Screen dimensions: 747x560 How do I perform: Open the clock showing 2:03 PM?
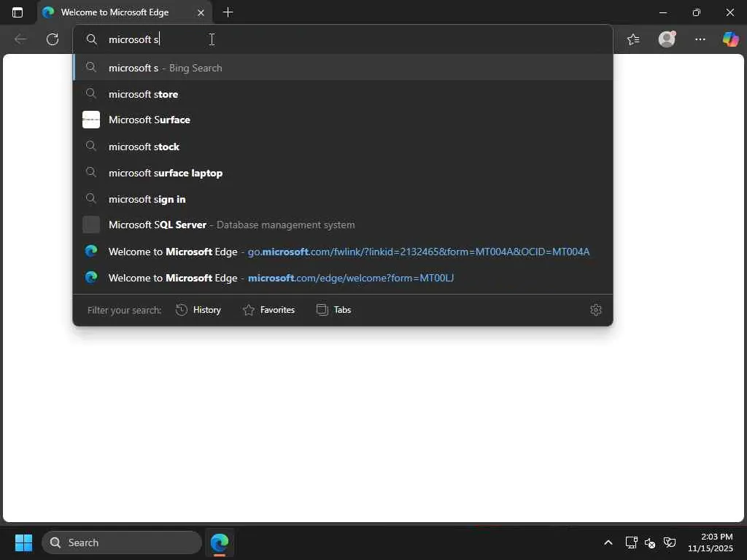[x=711, y=542]
